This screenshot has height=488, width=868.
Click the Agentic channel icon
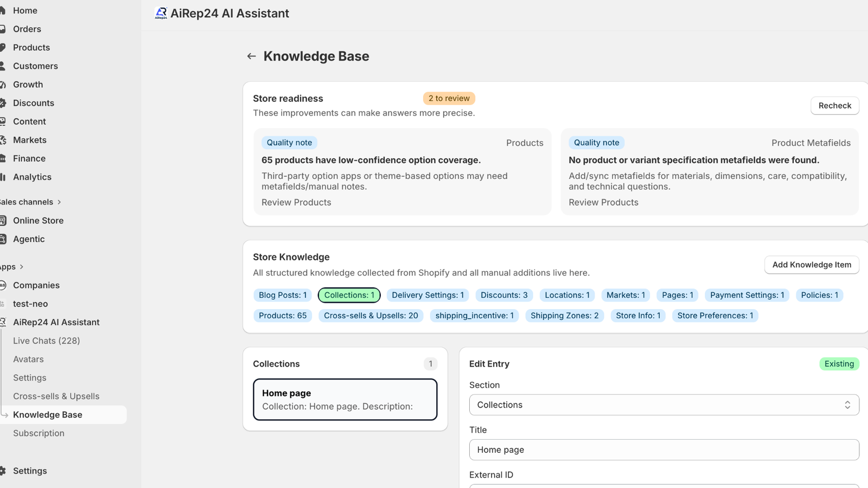pos(3,239)
